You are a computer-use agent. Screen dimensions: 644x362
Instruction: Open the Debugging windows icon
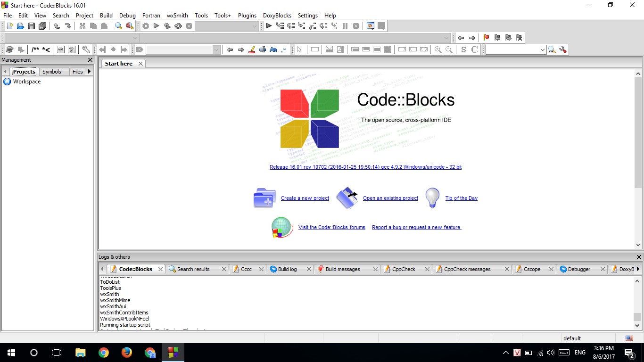click(x=371, y=26)
